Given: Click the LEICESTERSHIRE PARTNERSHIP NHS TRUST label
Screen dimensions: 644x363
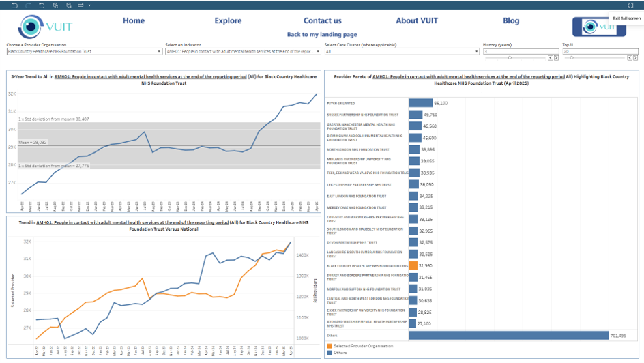Looking at the screenshot, I should [x=359, y=185].
